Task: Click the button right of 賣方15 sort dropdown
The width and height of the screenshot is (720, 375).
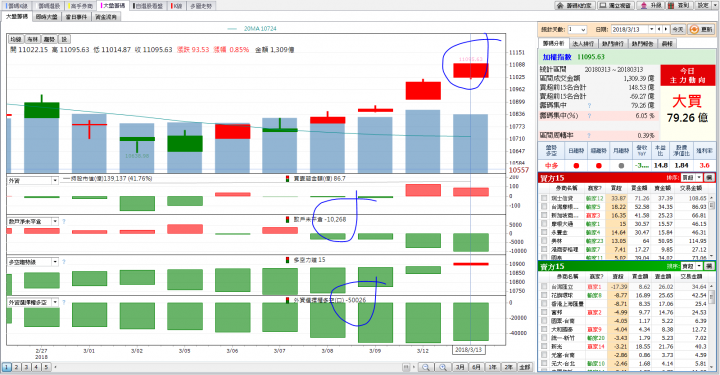Action: [709, 266]
